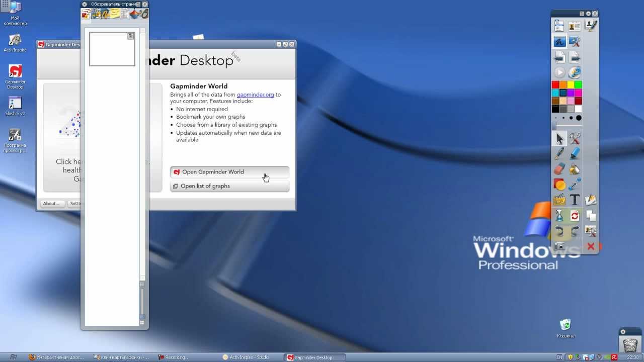
Task: Click the Reset Page icon
Action: point(575,216)
